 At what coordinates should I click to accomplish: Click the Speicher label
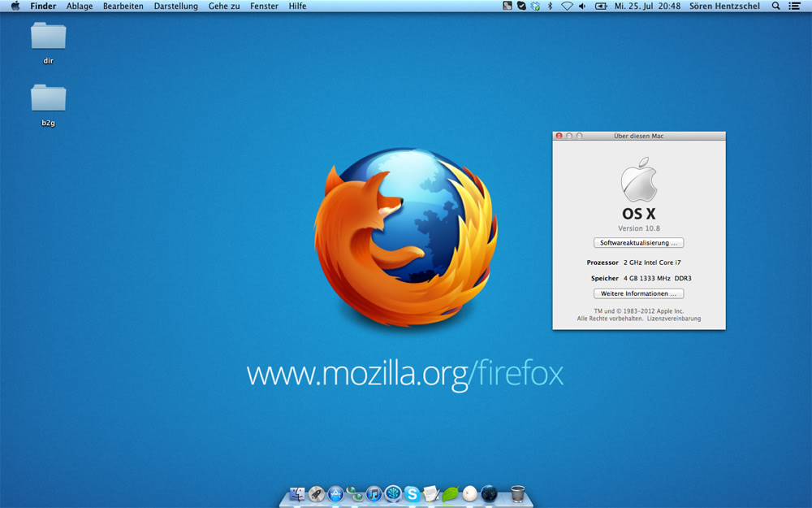click(605, 278)
